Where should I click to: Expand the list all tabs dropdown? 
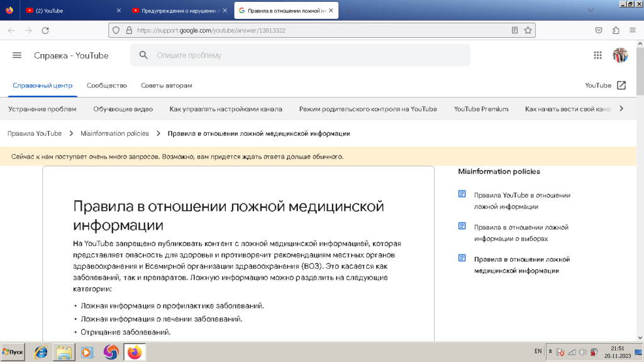590,11
